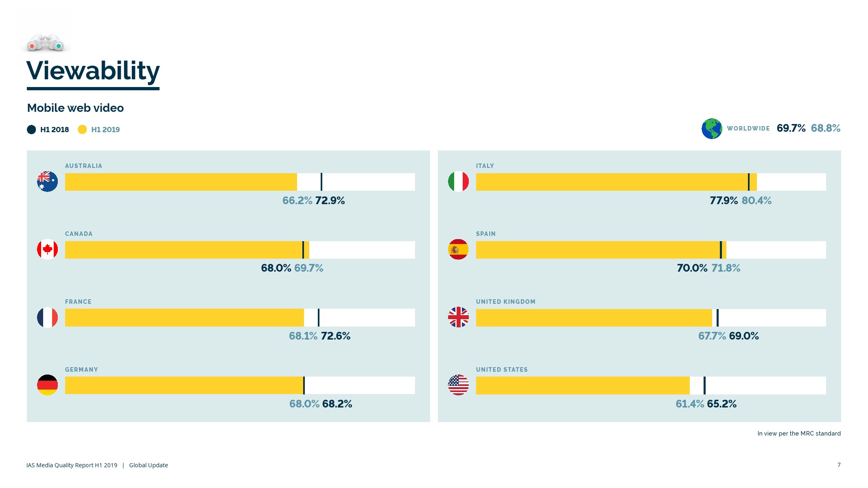Screen dimensions: 868x488
Task: Click the Canada flag icon
Action: tap(47, 249)
